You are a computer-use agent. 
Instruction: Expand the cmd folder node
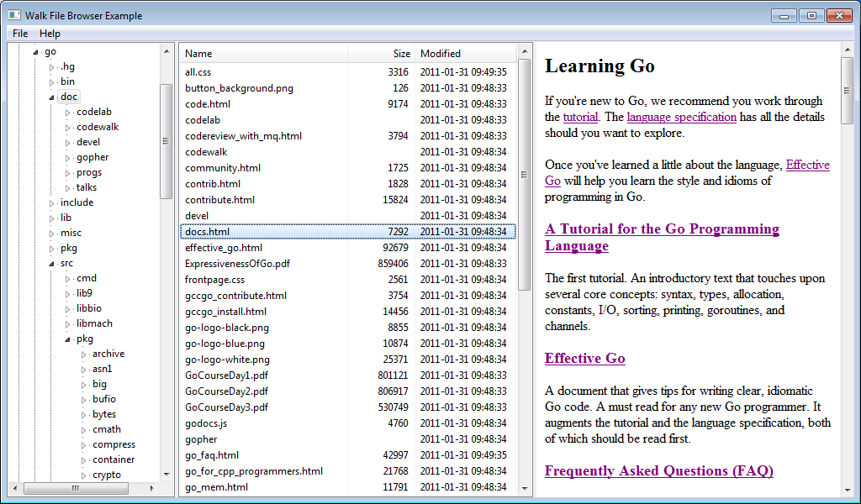[x=67, y=279]
